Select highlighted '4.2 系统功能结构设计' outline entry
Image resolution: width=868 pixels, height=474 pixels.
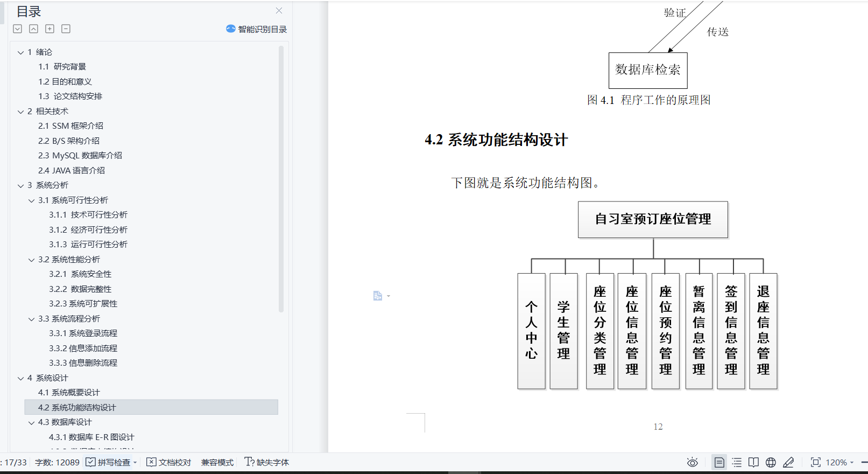(x=151, y=407)
